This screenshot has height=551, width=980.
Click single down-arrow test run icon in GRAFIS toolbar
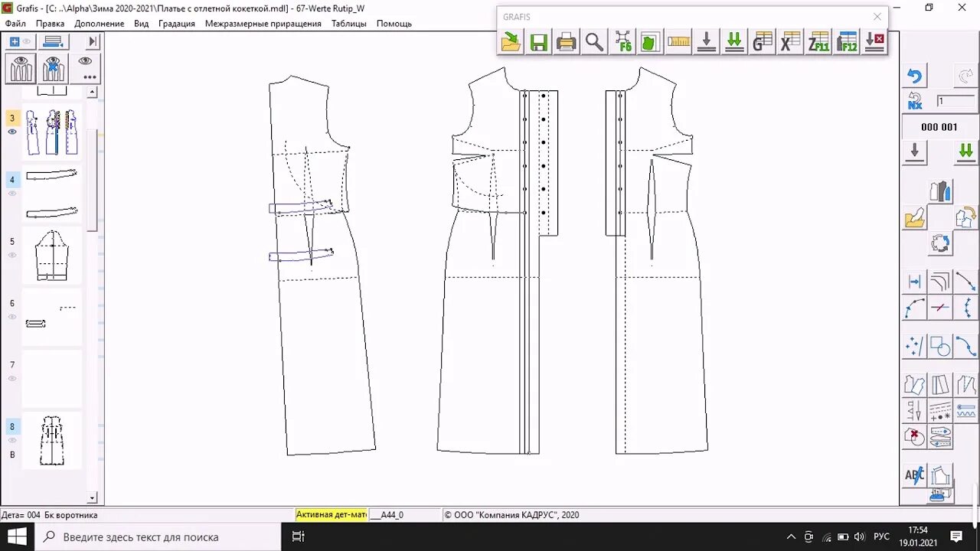click(x=707, y=42)
